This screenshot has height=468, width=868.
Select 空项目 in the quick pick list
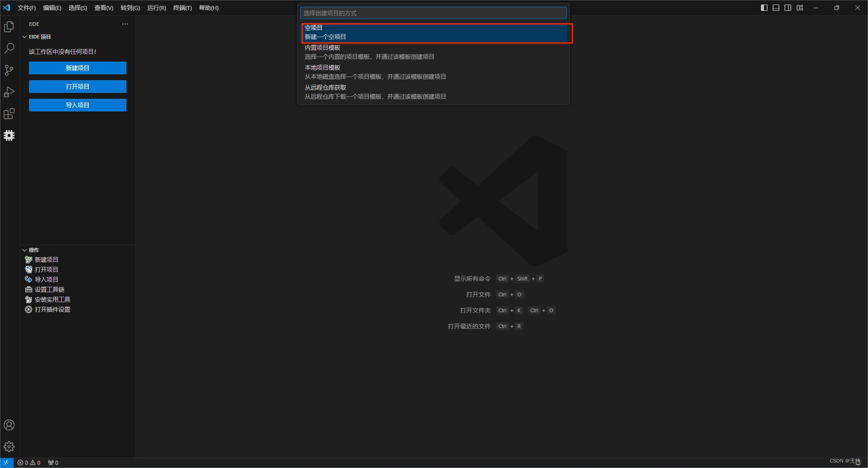[x=434, y=32]
